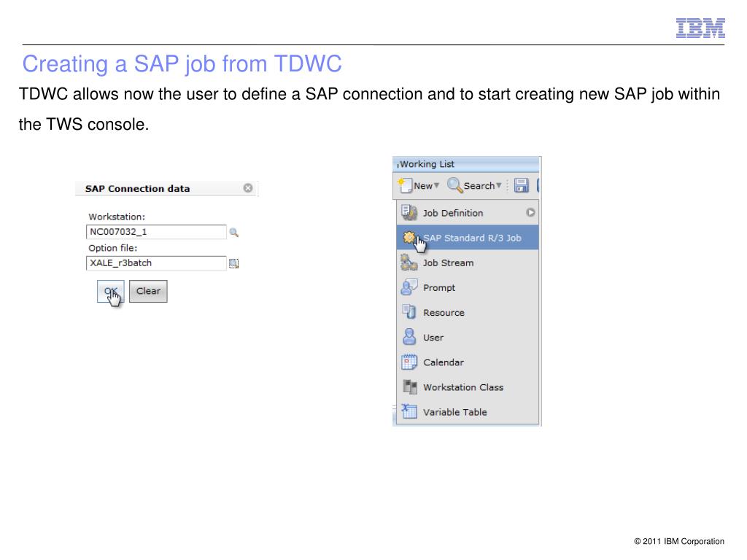This screenshot has width=747, height=560.
Task: Choose Variable Table menu entry
Action: click(468, 412)
